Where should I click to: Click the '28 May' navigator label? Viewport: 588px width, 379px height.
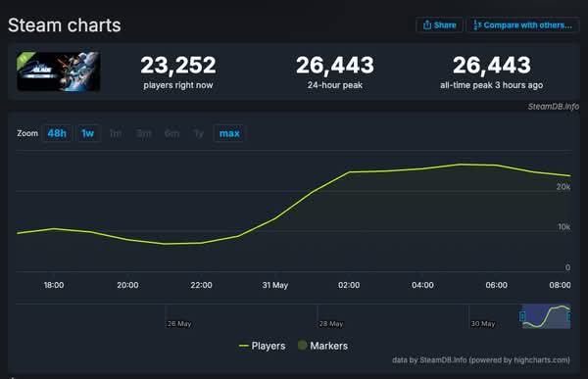tap(331, 323)
